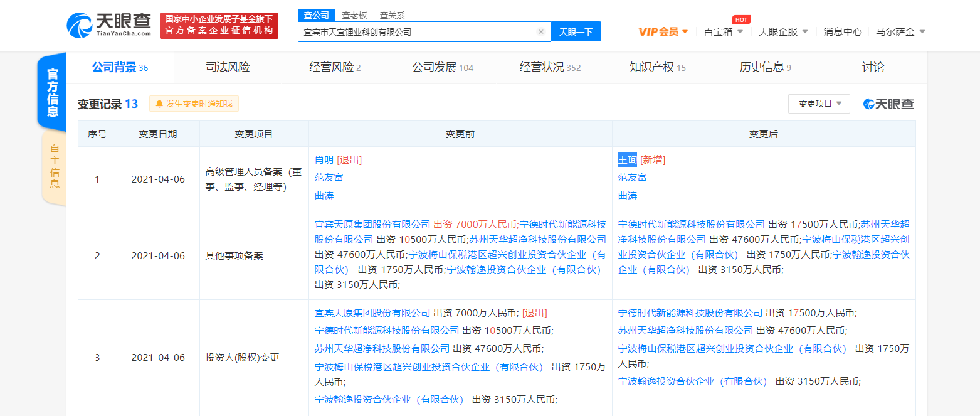Clear the search box with the X icon
Screen dimensions: 980x416
[541, 31]
